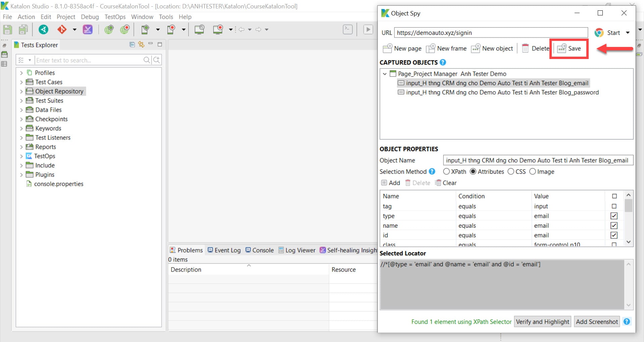Click the bottom table-view sidebar icon

[x=4, y=64]
